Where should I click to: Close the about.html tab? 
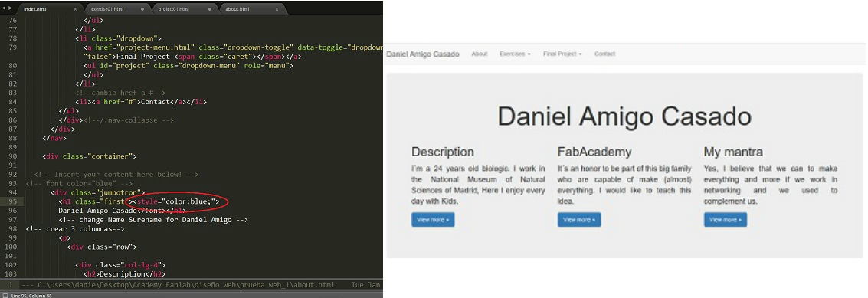click(277, 9)
